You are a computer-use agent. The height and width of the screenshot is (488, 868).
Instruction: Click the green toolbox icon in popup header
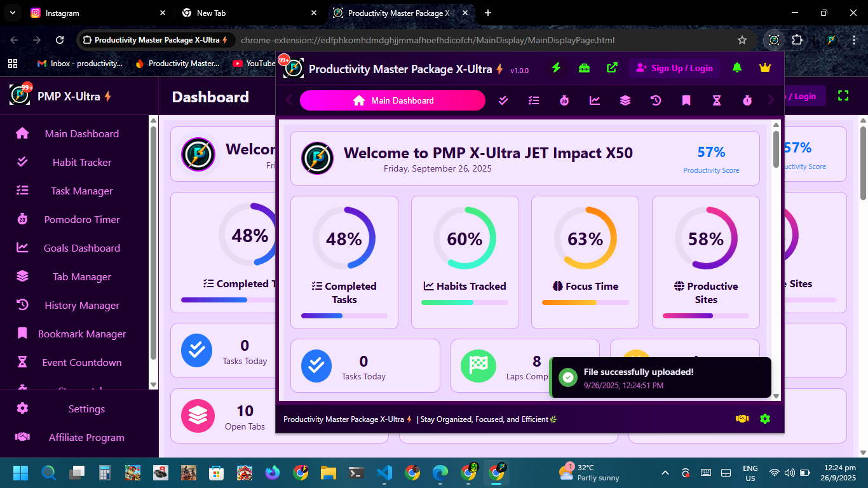(584, 67)
